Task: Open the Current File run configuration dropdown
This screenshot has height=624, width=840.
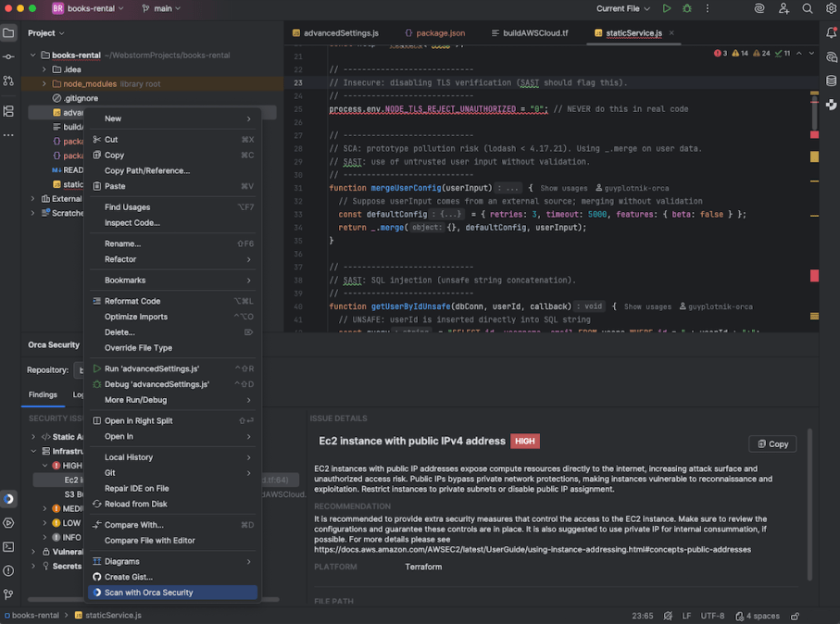Action: click(x=617, y=8)
